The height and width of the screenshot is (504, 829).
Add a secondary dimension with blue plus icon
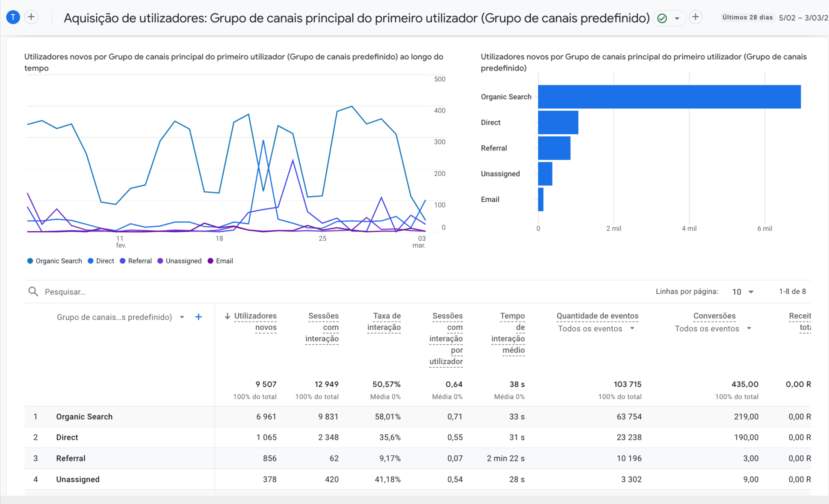click(199, 317)
